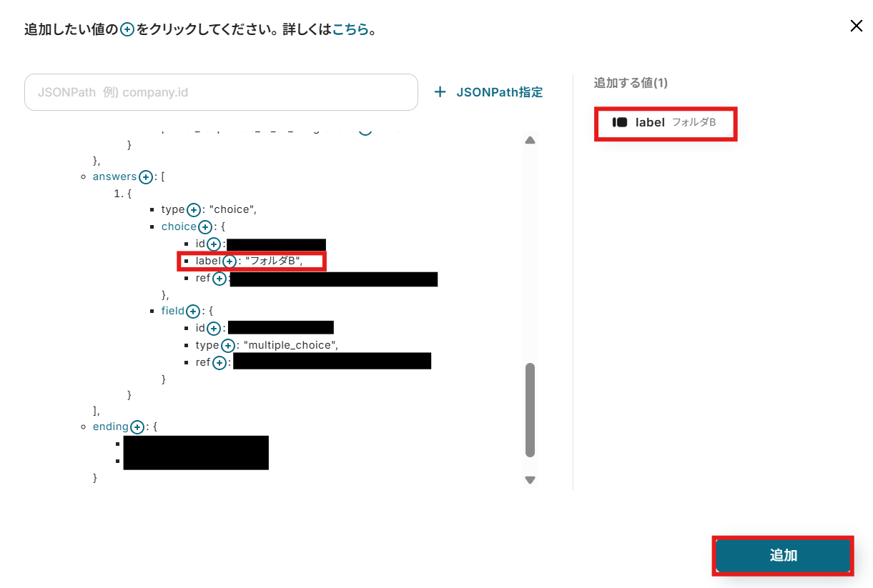Viewport: 873px width, 588px height.
Task: Click the "field" key name in the tree
Action: (173, 311)
